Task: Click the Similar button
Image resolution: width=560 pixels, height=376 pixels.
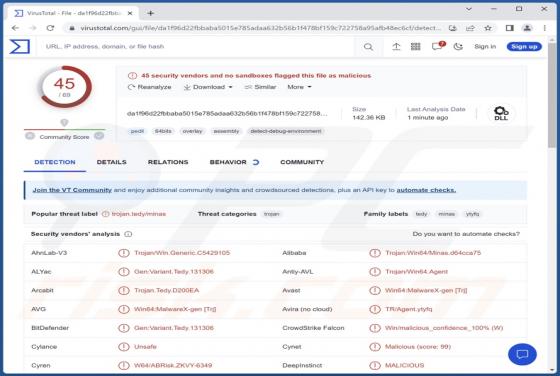Action: tap(260, 87)
